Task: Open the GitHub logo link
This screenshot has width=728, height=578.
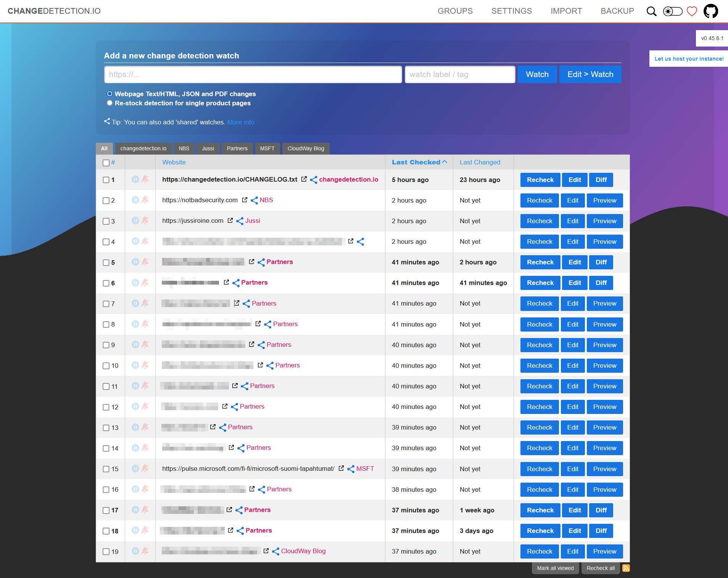Action: 711,11
